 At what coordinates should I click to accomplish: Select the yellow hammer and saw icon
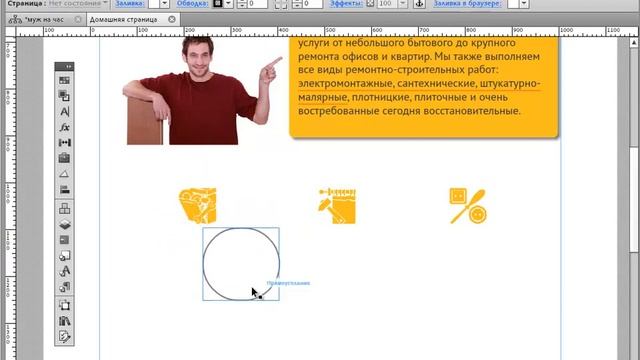[337, 205]
